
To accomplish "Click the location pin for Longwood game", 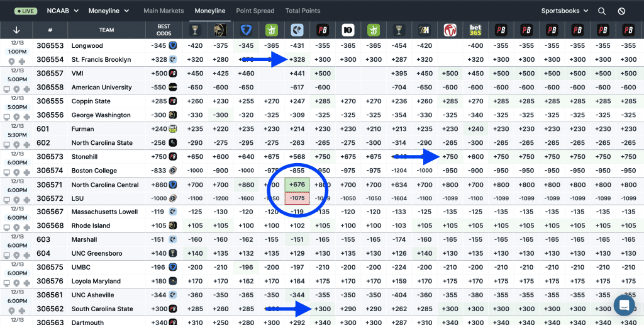I will pyautogui.click(x=11, y=61).
